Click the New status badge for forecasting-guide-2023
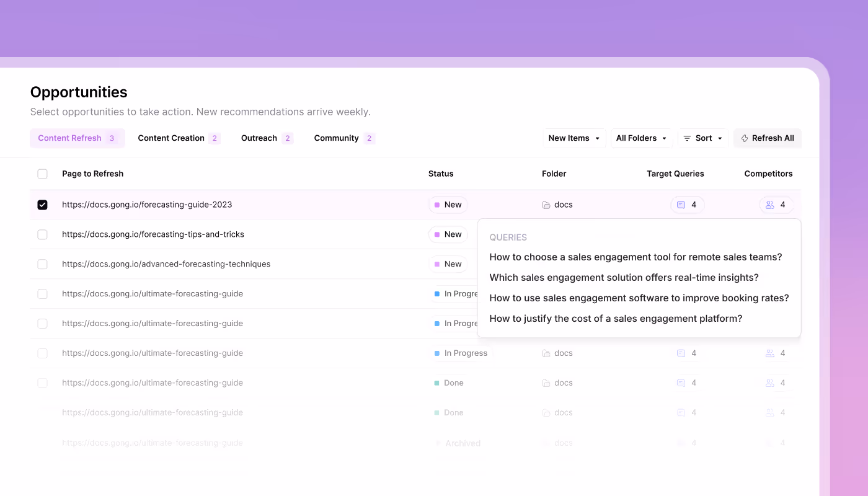The height and width of the screenshot is (496, 868). click(448, 205)
